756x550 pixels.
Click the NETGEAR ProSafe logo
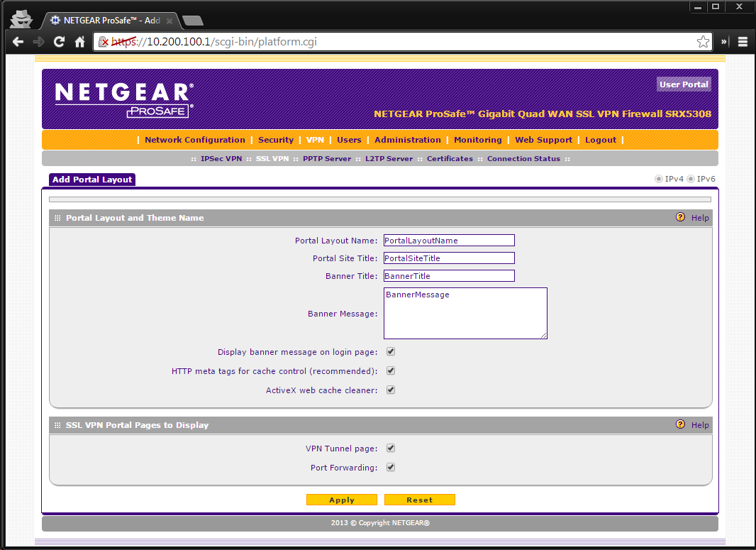point(124,99)
